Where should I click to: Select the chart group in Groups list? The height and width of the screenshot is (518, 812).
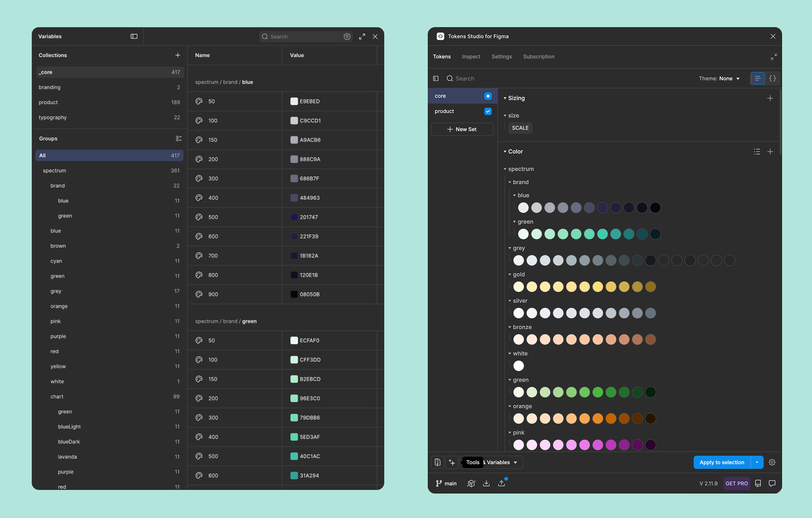pyautogui.click(x=110, y=397)
